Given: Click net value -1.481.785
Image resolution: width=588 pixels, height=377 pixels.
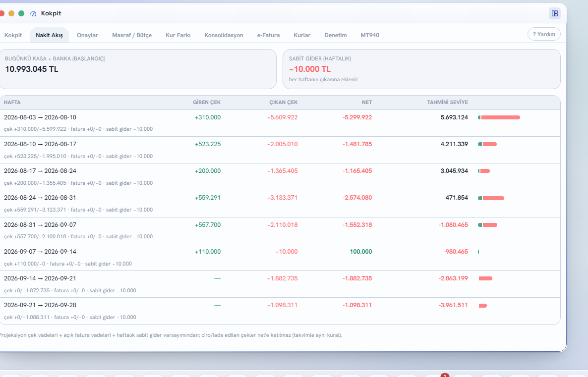Looking at the screenshot, I should [357, 144].
